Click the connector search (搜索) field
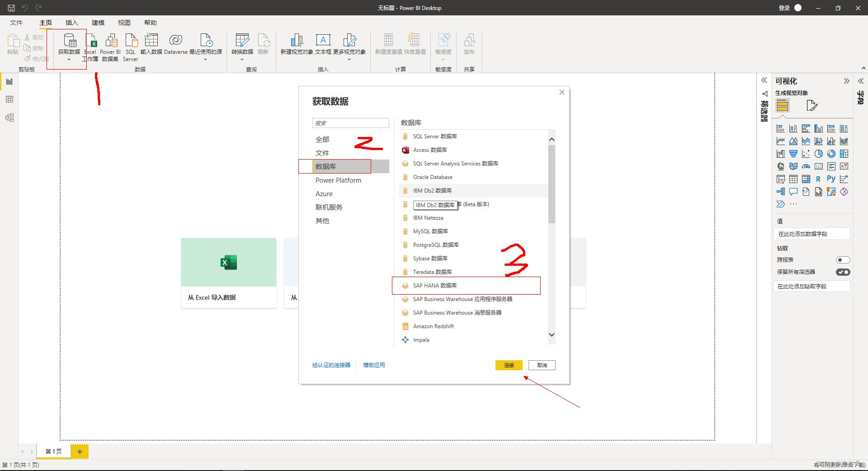This screenshot has height=471, width=868. pyautogui.click(x=350, y=123)
